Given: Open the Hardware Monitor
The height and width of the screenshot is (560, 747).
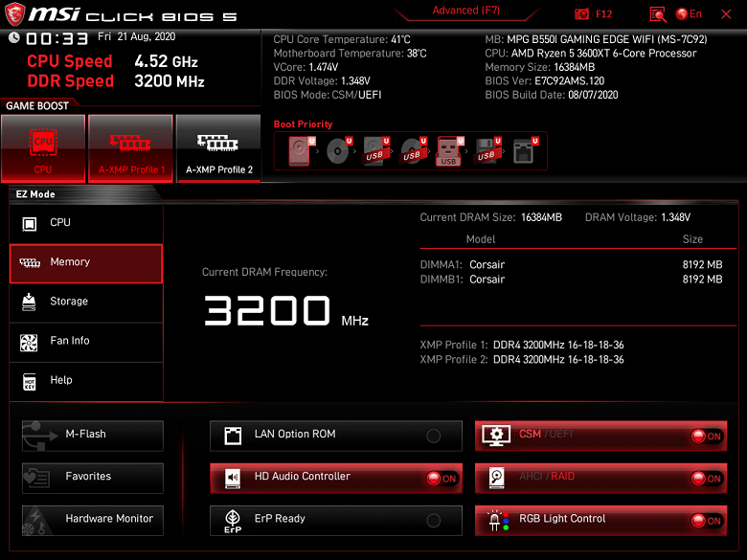Looking at the screenshot, I should pyautogui.click(x=93, y=521).
